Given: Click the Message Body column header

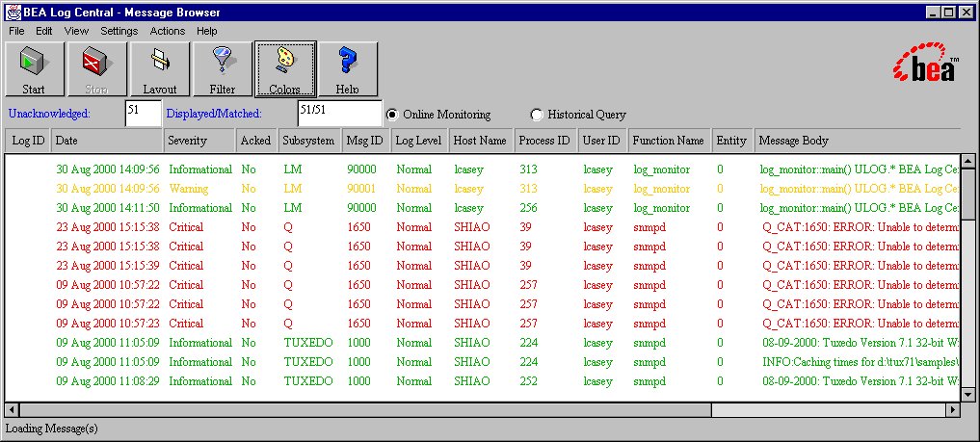Looking at the screenshot, I should coord(857,141).
